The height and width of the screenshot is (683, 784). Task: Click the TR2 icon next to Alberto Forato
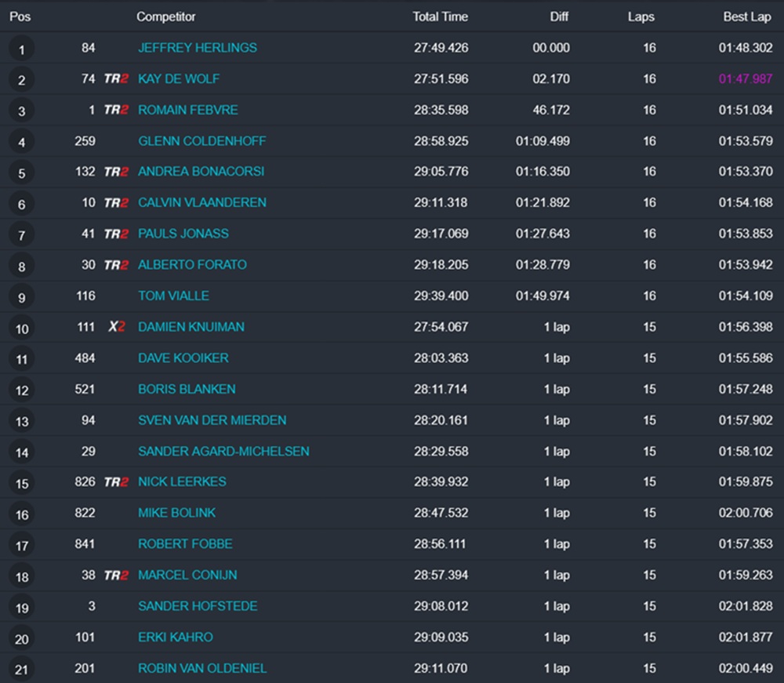tap(116, 265)
